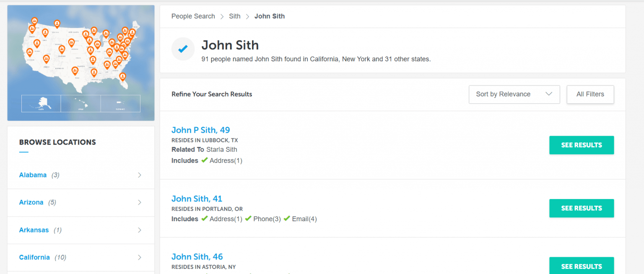Click the Sith breadcrumb link
The height and width of the screenshot is (274, 644).
click(234, 16)
